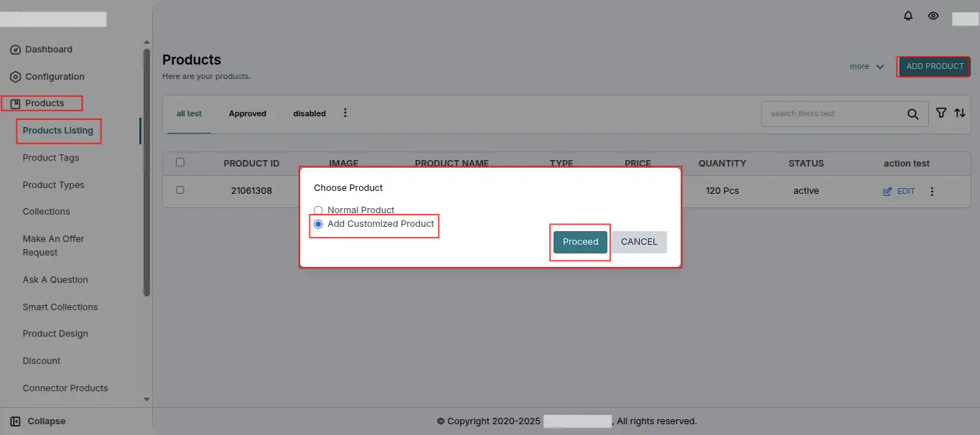Click the Configuration gear icon
The width and height of the screenshot is (980, 435).
[x=15, y=77]
